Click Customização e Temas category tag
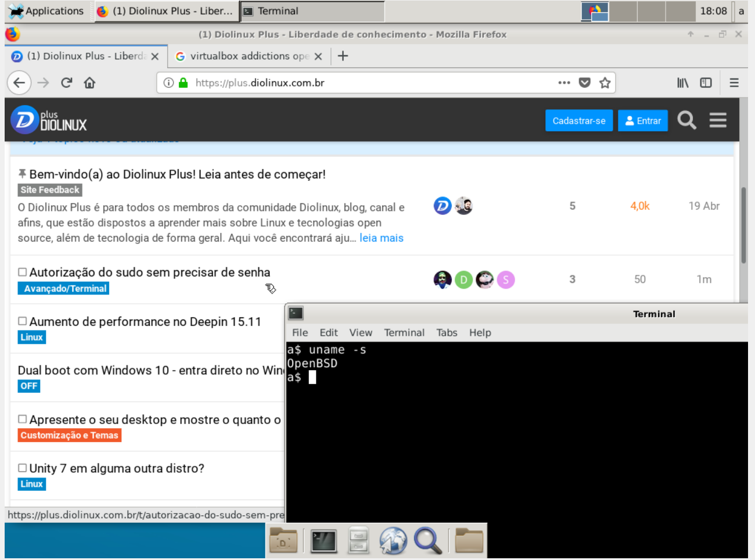 (70, 436)
